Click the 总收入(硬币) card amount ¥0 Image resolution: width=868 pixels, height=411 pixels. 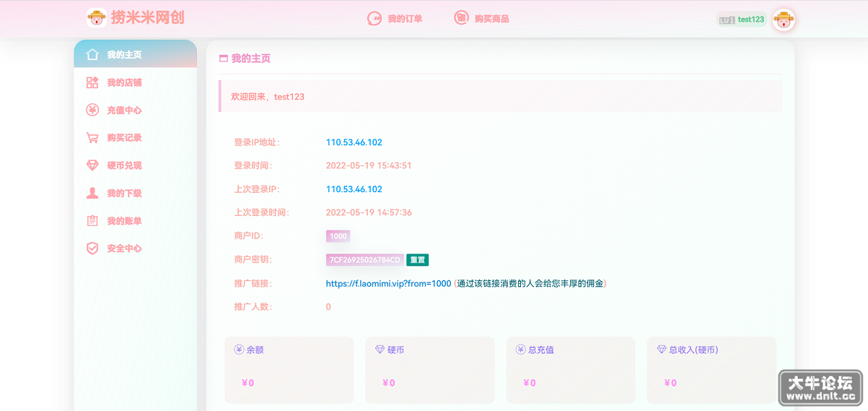pos(670,383)
